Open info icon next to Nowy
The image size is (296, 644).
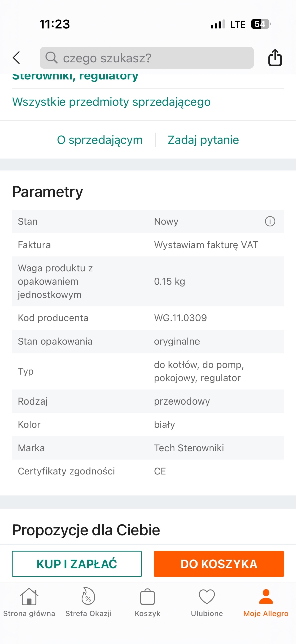[x=270, y=221]
